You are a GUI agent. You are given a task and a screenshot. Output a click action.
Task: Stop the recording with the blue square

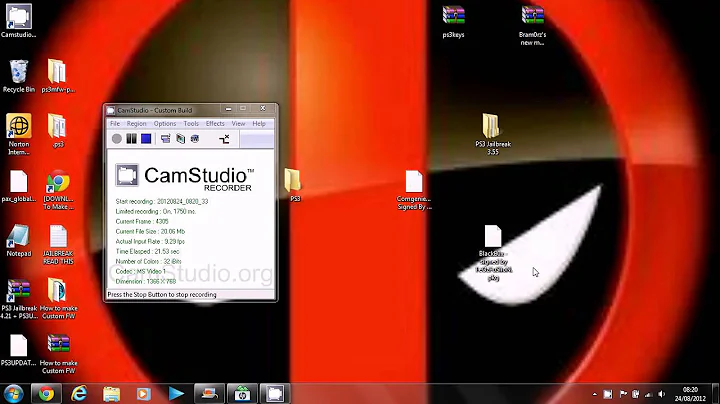click(x=146, y=139)
